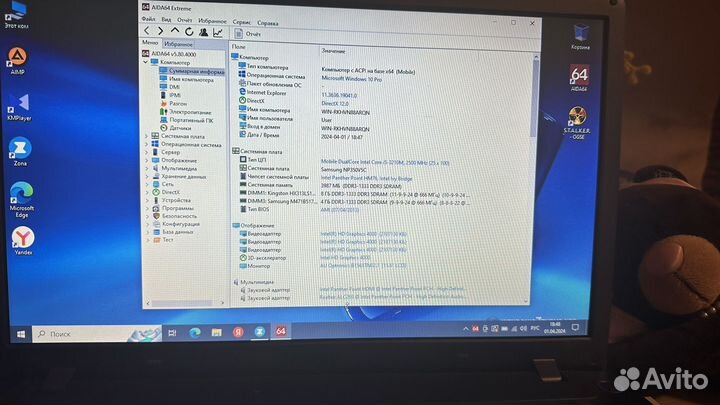Screen dimensions: 720x405
Task: Switch to the Меню tab
Action: pyautogui.click(x=150, y=43)
